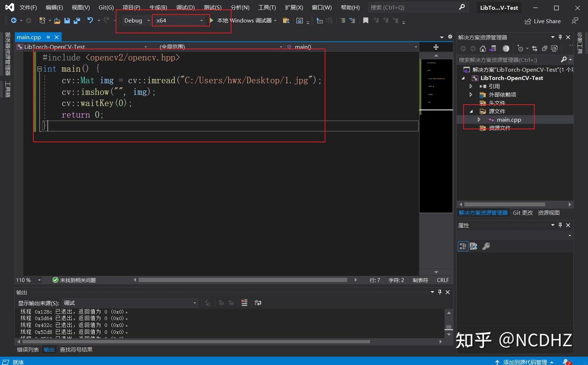
Task: Toggle a bookmark on the current line
Action: click(365, 20)
